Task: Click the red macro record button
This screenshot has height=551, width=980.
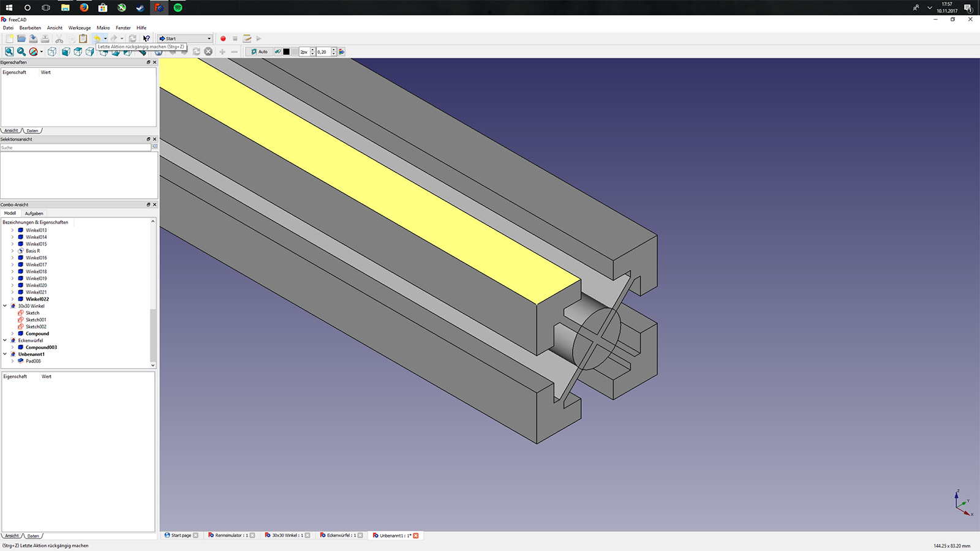Action: click(223, 39)
